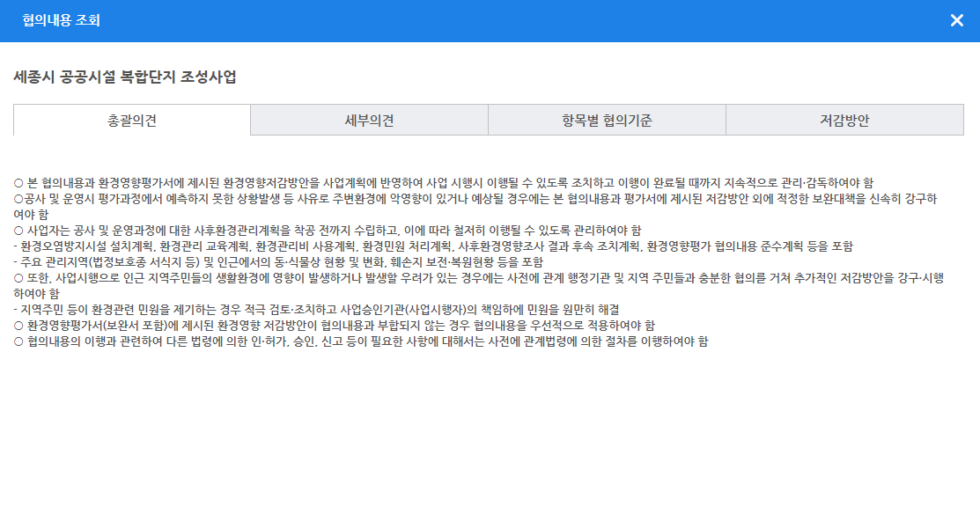
Task: Click the line starting 환경오염방지시설 설치계획
Action: 433,246
